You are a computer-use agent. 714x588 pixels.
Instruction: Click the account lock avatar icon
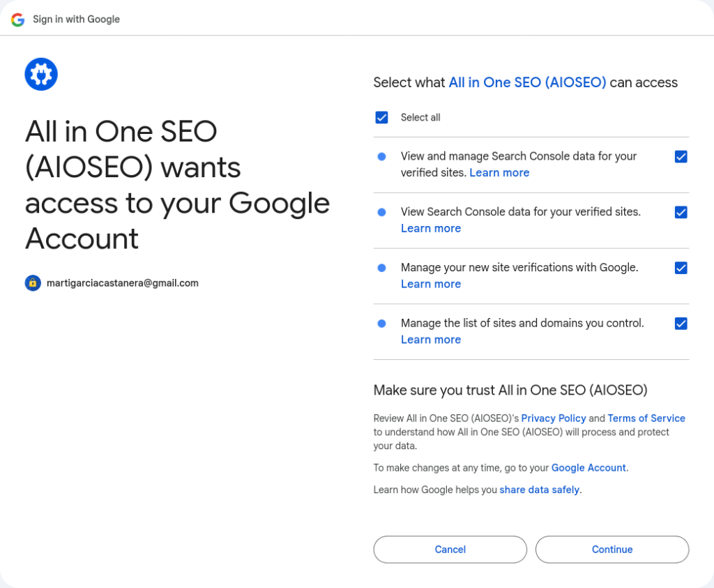(33, 283)
